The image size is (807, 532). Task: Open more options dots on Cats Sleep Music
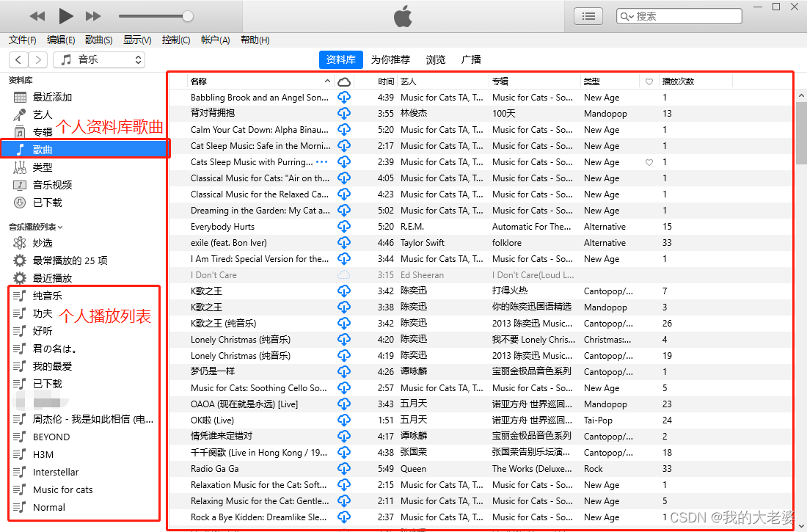(x=321, y=161)
